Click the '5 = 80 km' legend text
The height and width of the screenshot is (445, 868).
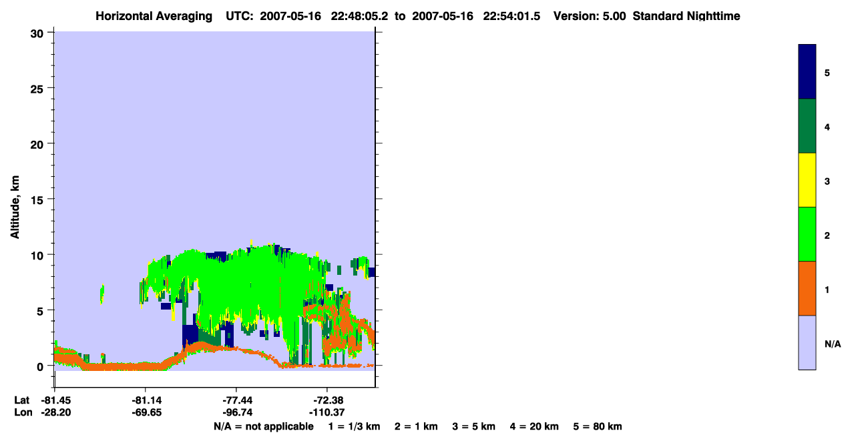[x=598, y=426]
